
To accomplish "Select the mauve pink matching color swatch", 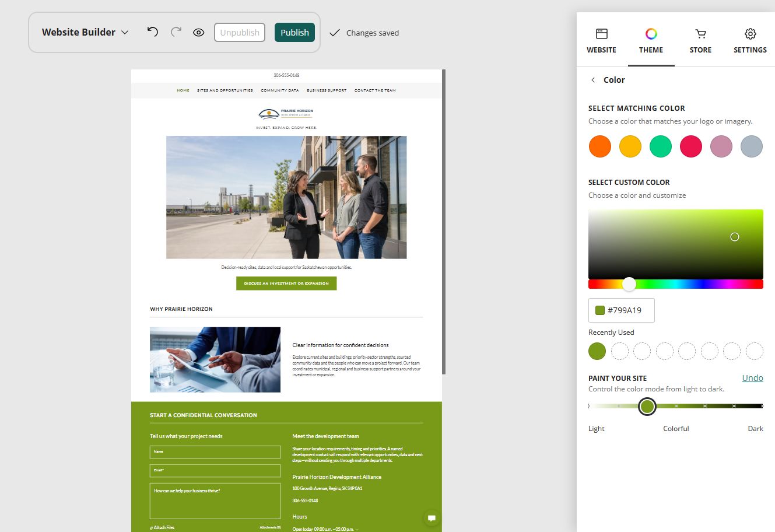I will pyautogui.click(x=721, y=146).
